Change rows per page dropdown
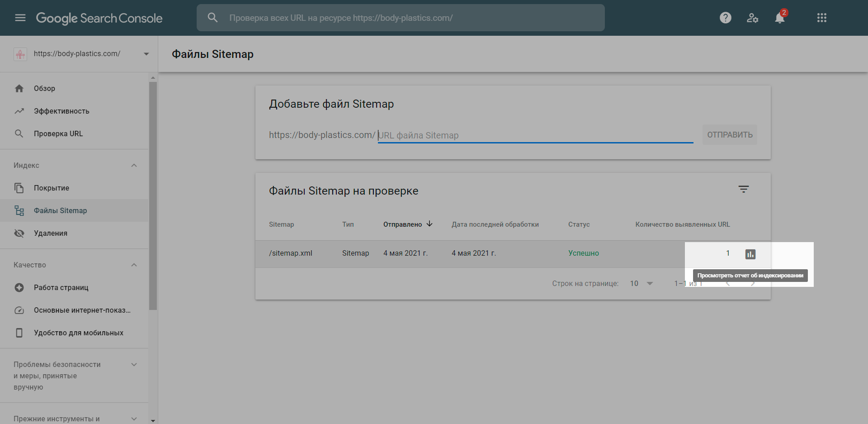This screenshot has width=868, height=424. click(x=642, y=284)
